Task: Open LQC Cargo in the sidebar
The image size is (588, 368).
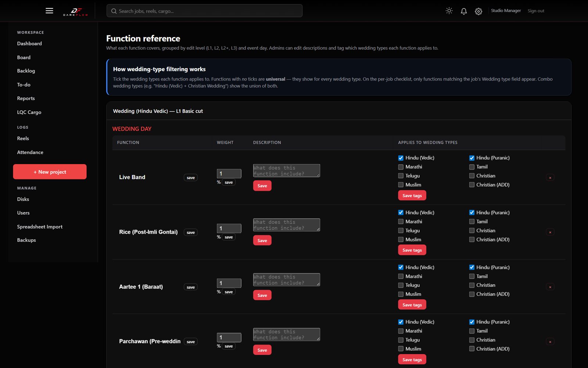Action: (x=29, y=112)
